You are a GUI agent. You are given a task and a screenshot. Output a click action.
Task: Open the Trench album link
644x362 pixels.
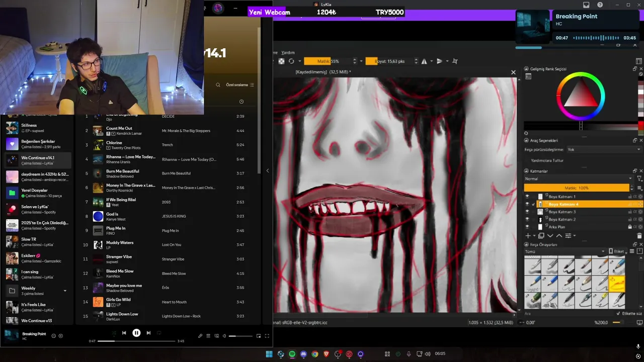pyautogui.click(x=167, y=145)
